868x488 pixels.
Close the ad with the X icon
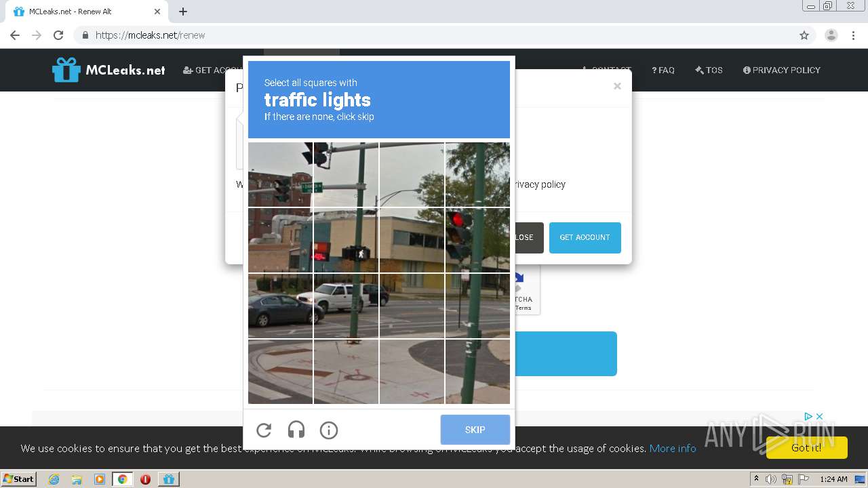[819, 416]
